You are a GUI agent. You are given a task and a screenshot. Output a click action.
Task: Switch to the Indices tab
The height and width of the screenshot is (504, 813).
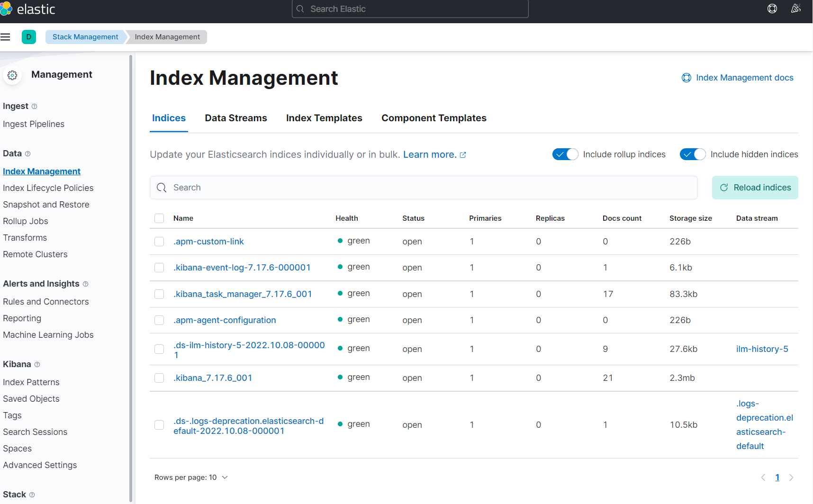(169, 118)
